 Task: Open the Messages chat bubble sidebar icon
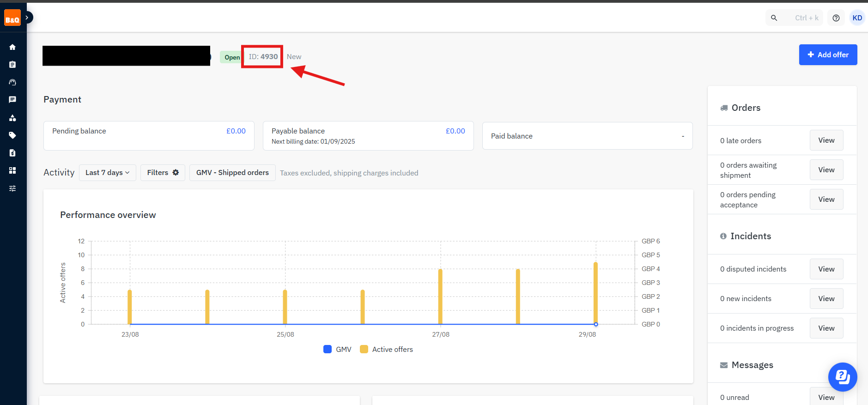[x=12, y=100]
